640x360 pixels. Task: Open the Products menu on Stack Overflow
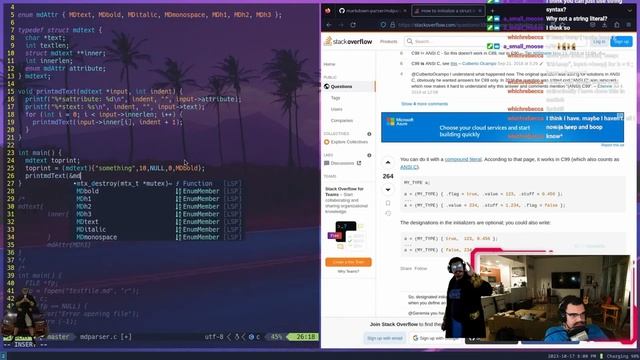coord(388,42)
